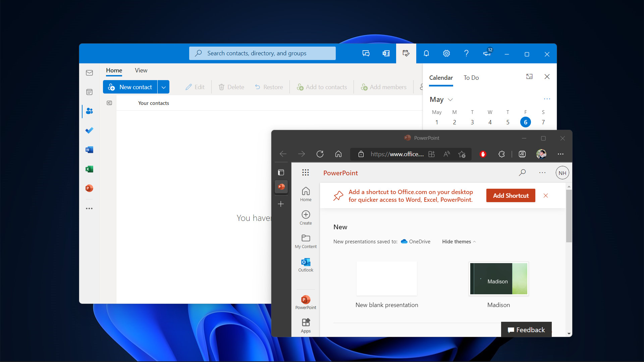Launch Excel from the Outlook sidebar
This screenshot has height=362, width=644.
(89, 169)
